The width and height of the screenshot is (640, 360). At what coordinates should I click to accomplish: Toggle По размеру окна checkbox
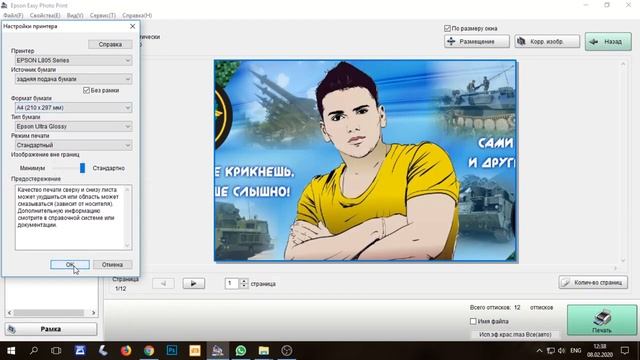point(447,28)
